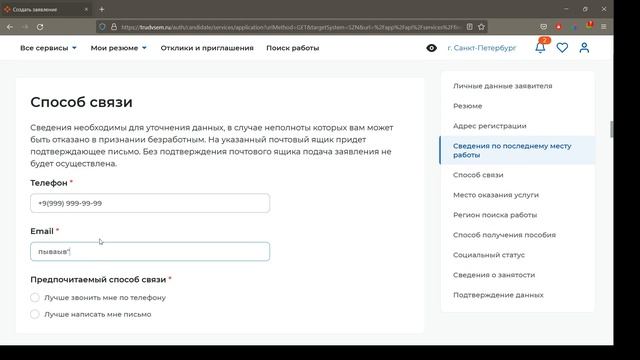The image size is (640, 360).
Task: Click the г. Санкт-Петербург city link
Action: click(482, 48)
